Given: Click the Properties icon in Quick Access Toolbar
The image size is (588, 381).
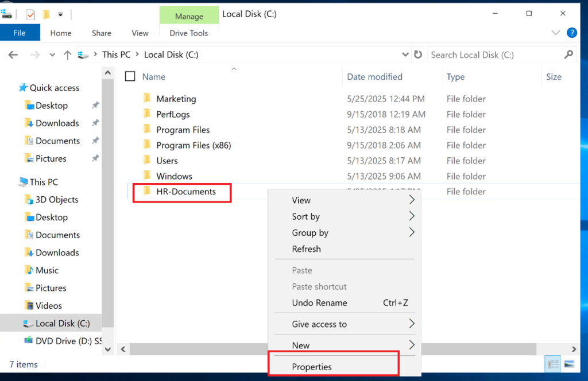Looking at the screenshot, I should click(30, 14).
